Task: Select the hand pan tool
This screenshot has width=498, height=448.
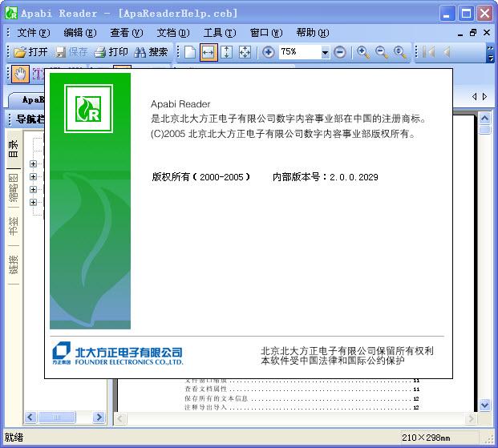Action: [20, 75]
